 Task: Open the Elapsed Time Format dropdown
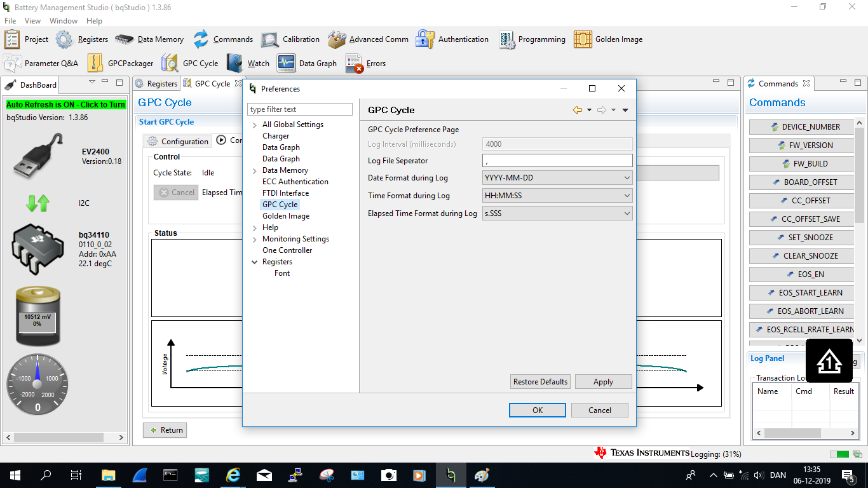pos(557,213)
